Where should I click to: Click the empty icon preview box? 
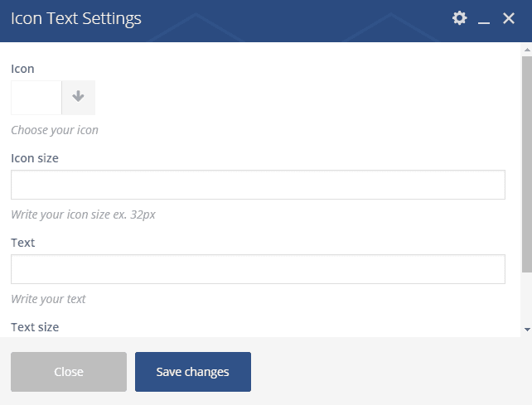click(36, 97)
